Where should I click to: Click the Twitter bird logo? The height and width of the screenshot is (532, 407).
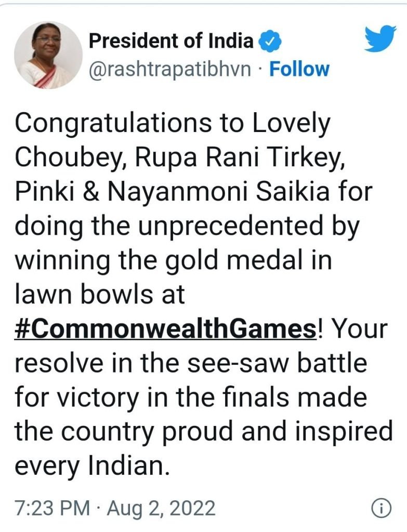(x=380, y=39)
